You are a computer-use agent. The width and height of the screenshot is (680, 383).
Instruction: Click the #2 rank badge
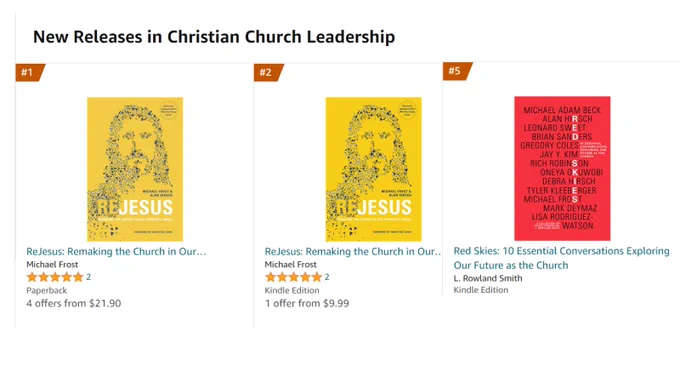click(x=268, y=72)
